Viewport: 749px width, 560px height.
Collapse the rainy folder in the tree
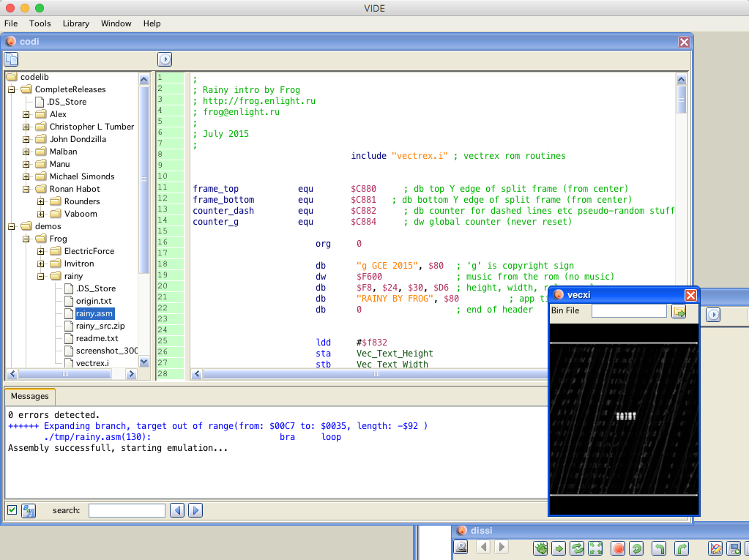click(x=41, y=276)
